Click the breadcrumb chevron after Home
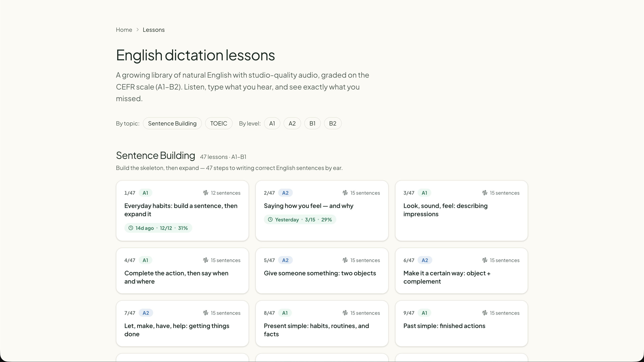This screenshot has width=644, height=362. click(x=137, y=30)
